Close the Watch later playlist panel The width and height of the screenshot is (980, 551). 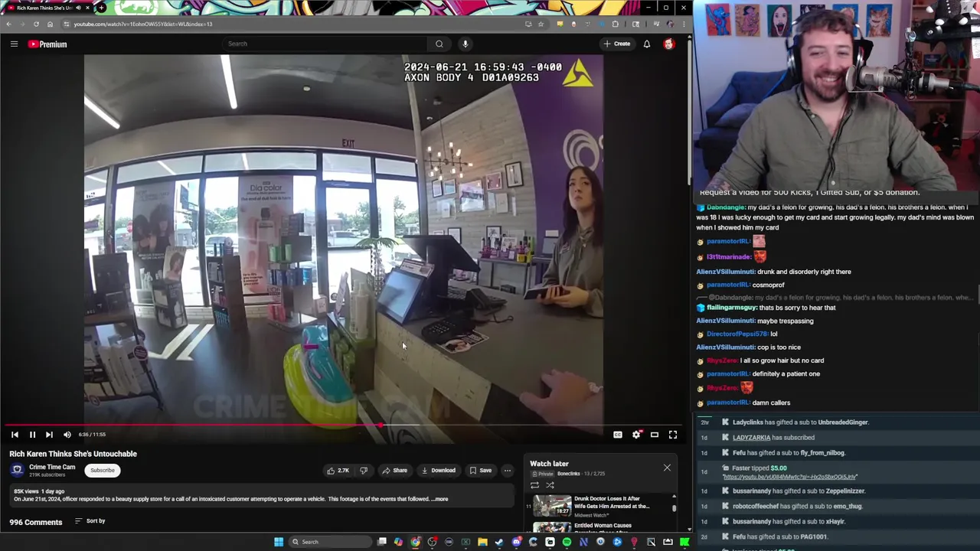(x=667, y=468)
